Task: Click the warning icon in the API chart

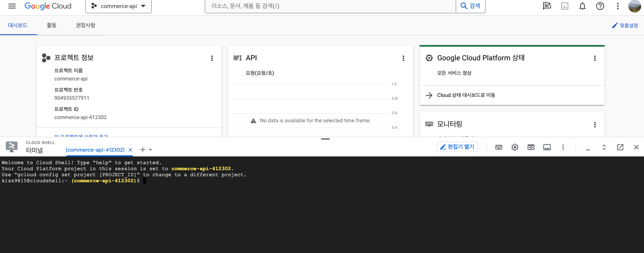Action: (253, 121)
